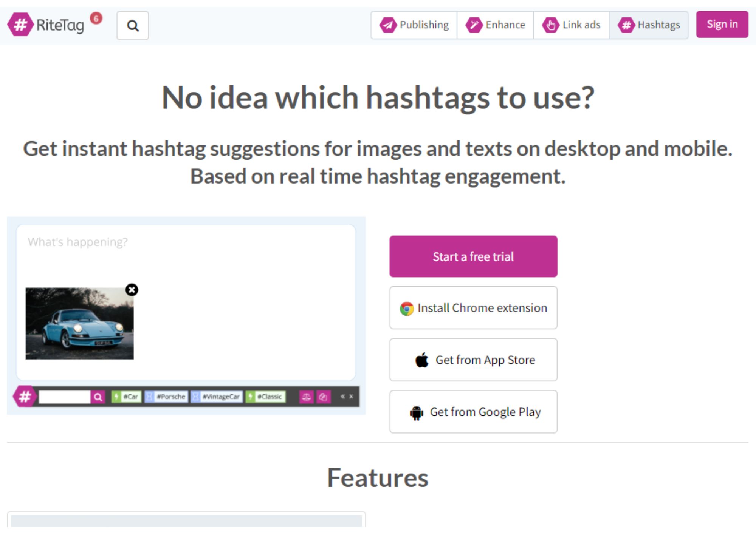Select the #VintageCar hashtag suggestion
Viewport: 756px width, 534px height.
click(217, 397)
